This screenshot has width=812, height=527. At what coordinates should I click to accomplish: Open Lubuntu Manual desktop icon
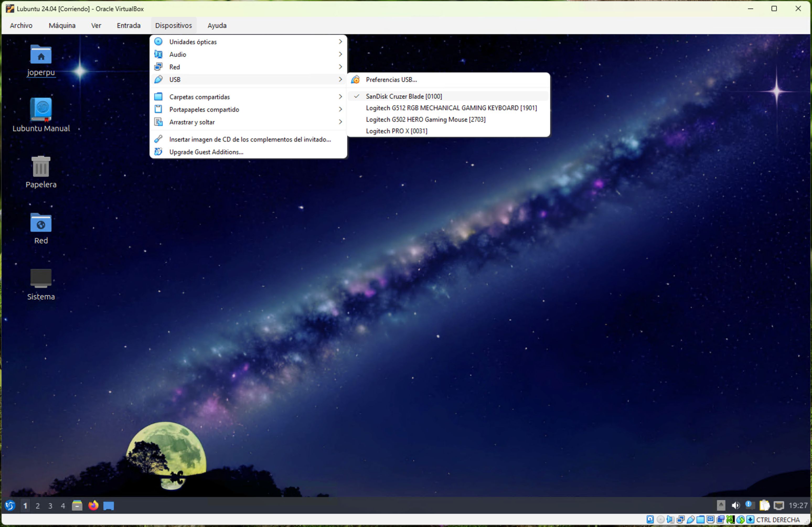tap(41, 115)
